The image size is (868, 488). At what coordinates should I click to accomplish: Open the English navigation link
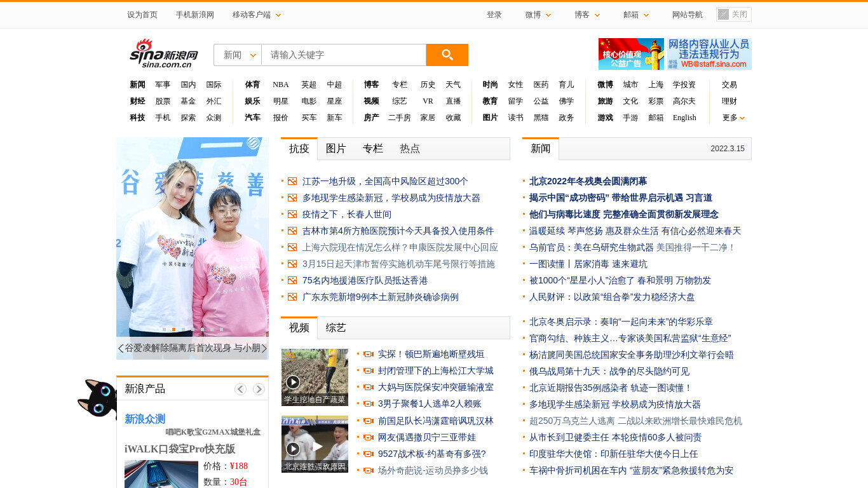tap(684, 118)
